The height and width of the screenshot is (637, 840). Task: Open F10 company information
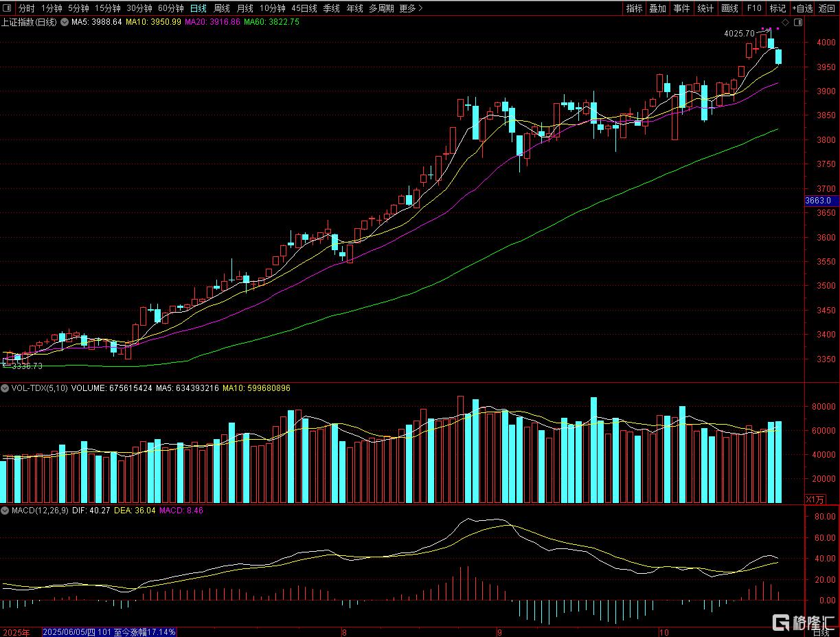click(754, 9)
